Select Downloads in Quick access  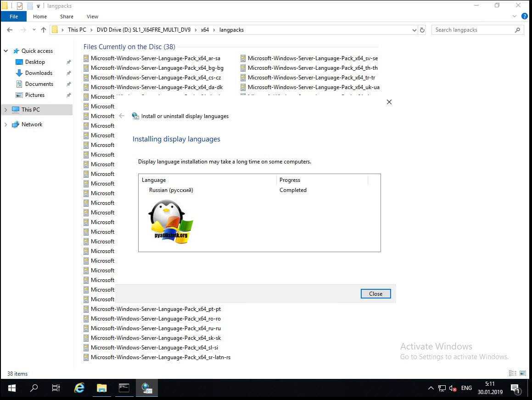pyautogui.click(x=39, y=73)
